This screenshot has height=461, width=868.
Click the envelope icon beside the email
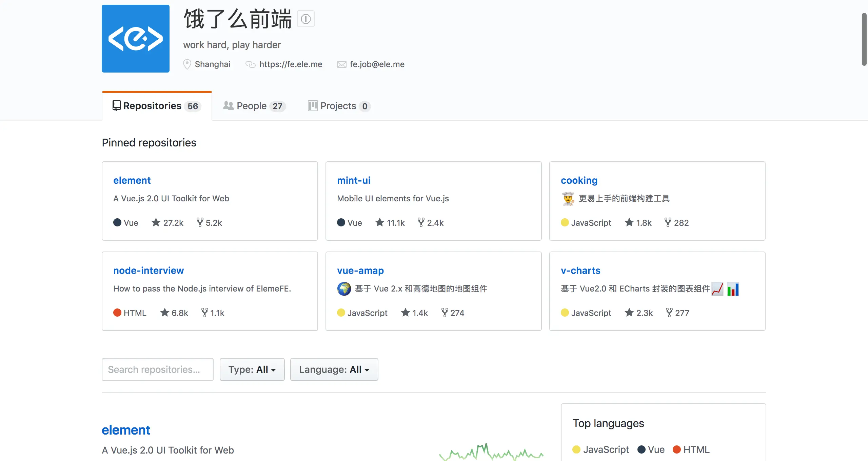point(341,64)
